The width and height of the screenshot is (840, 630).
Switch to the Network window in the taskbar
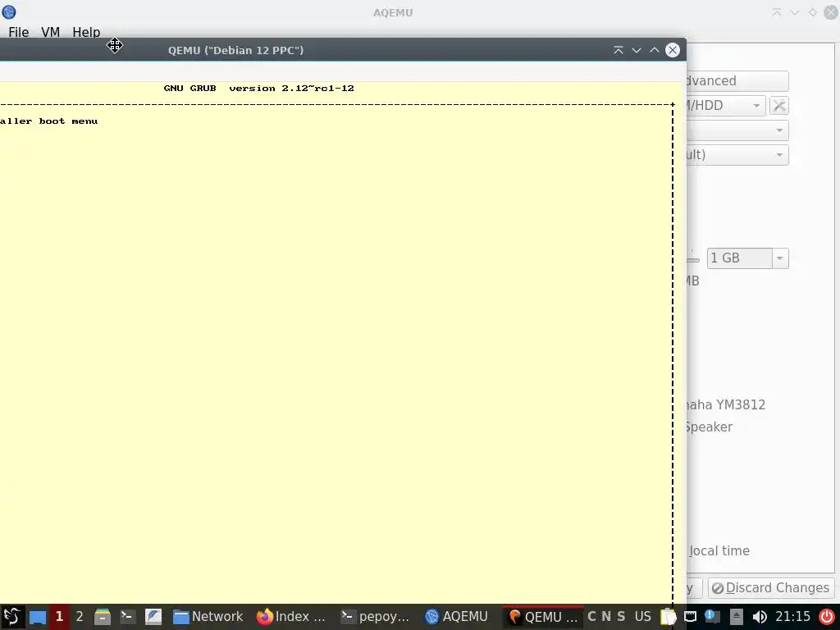pyautogui.click(x=208, y=617)
